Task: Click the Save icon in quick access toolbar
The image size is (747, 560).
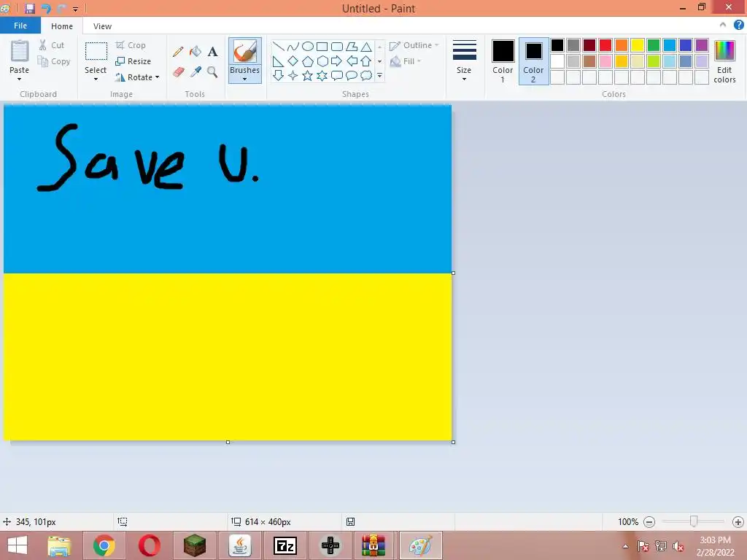Action: [29, 9]
